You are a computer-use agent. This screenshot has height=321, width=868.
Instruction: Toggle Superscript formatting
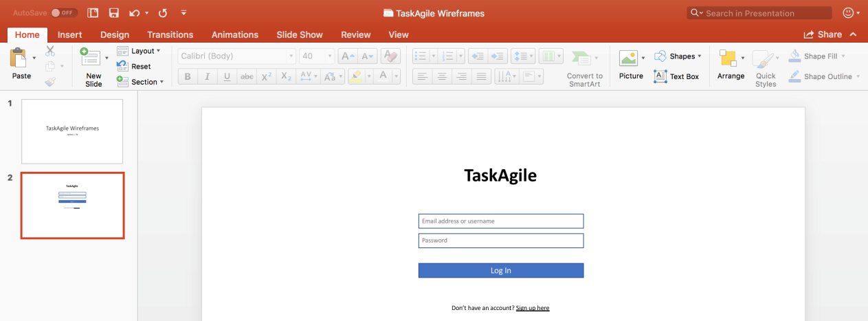pyautogui.click(x=267, y=76)
